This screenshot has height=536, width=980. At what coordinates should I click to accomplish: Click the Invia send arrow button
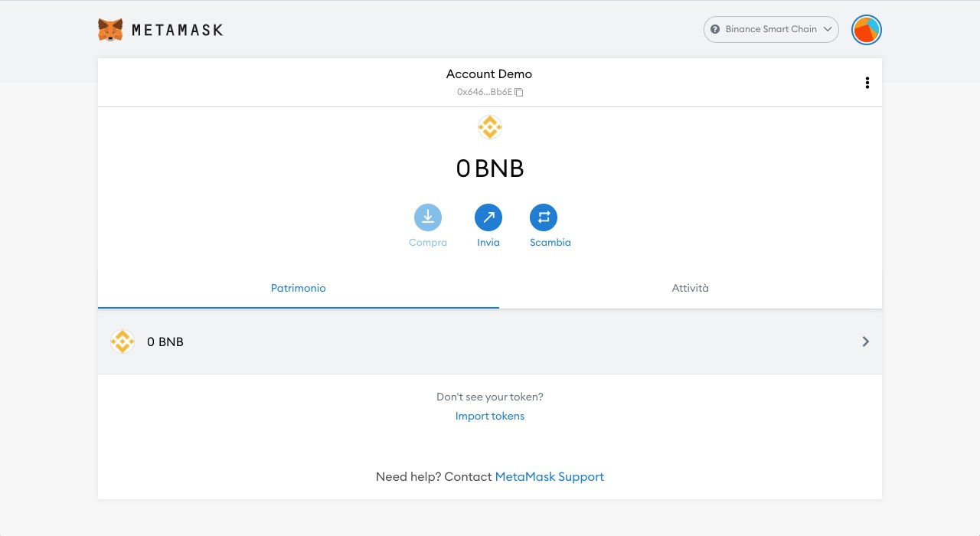[x=488, y=217]
